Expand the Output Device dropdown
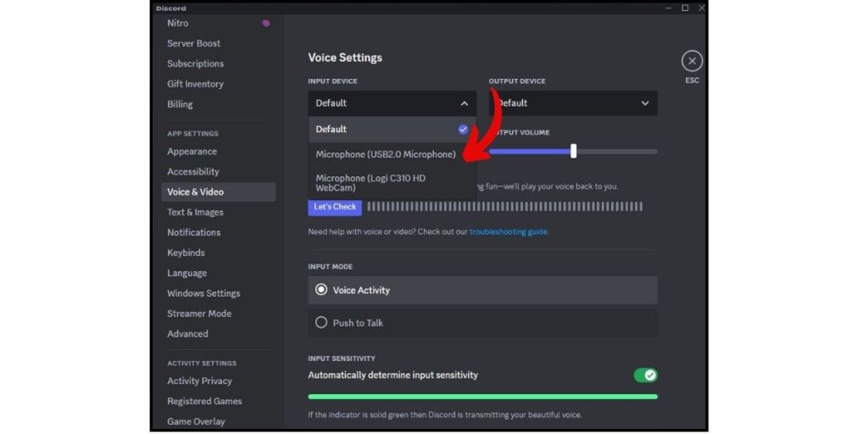Image resolution: width=868 pixels, height=434 pixels. (x=573, y=103)
